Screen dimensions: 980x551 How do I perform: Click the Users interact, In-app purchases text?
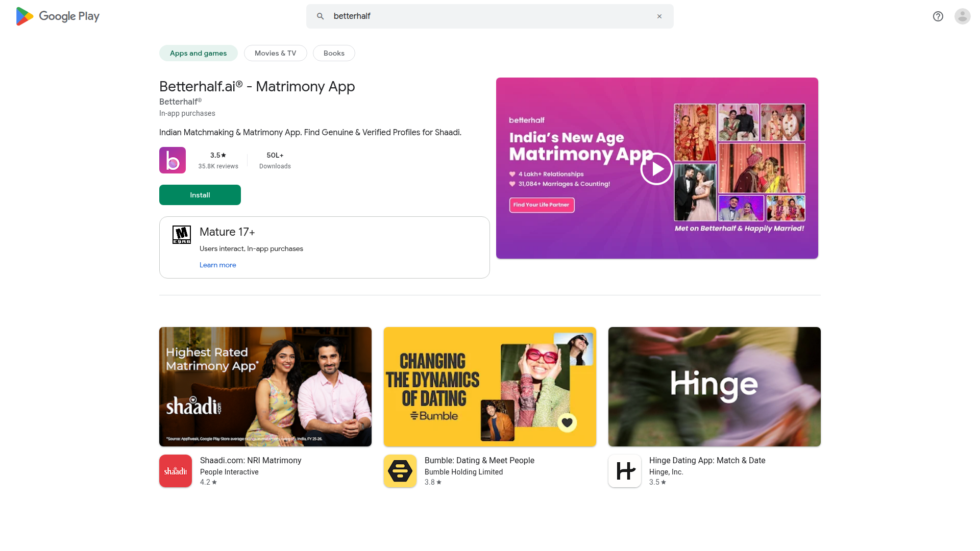point(251,248)
